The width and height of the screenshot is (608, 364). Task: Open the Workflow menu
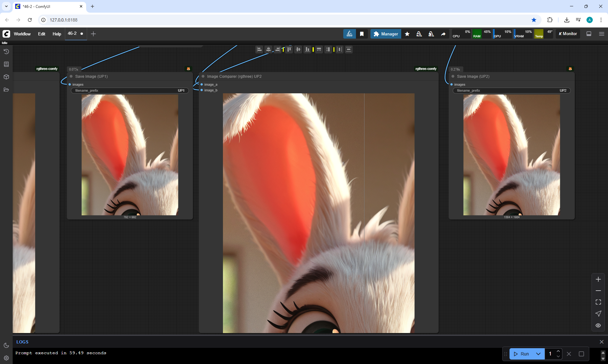pos(22,34)
